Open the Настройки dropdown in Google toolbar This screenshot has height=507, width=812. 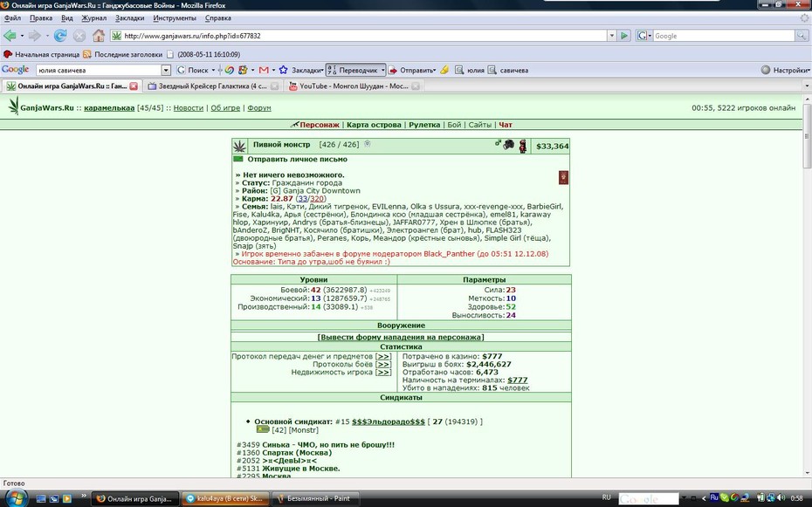point(808,70)
